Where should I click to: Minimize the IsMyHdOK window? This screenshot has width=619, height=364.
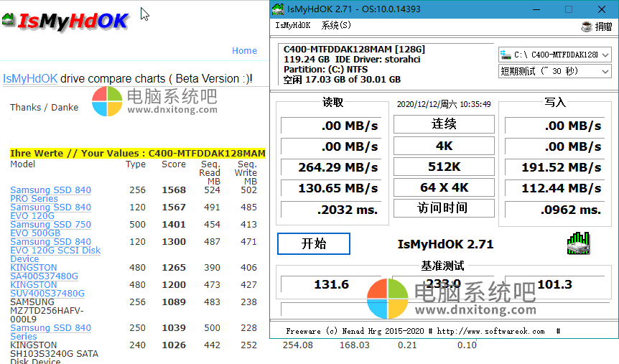(536, 9)
